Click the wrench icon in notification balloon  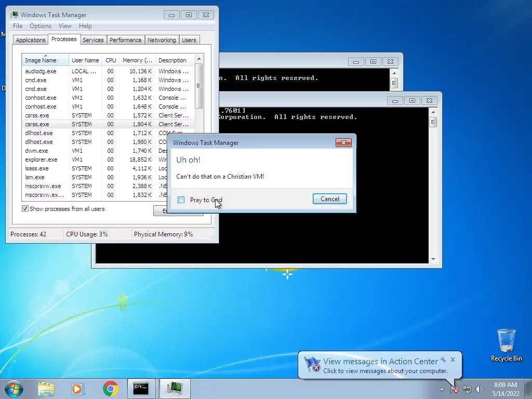point(443,360)
